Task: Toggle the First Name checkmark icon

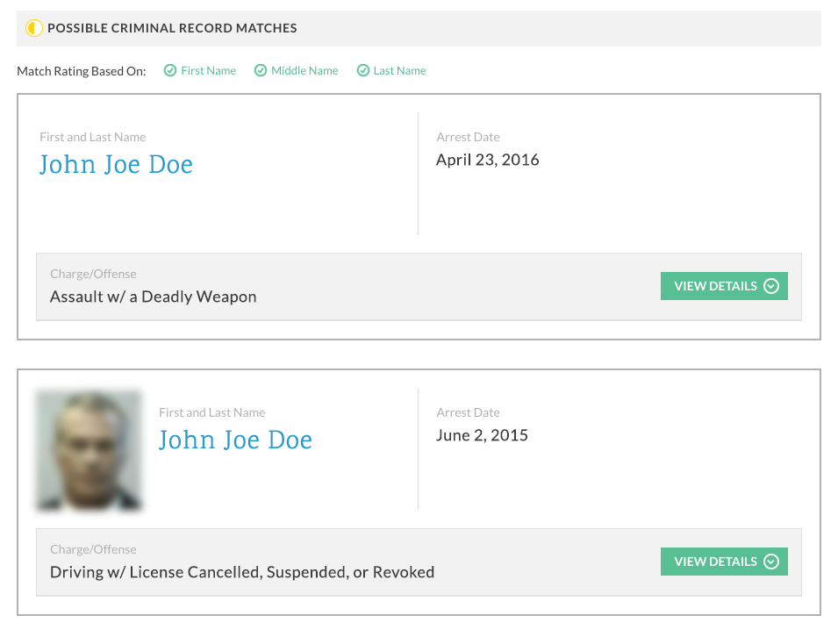Action: tap(170, 70)
